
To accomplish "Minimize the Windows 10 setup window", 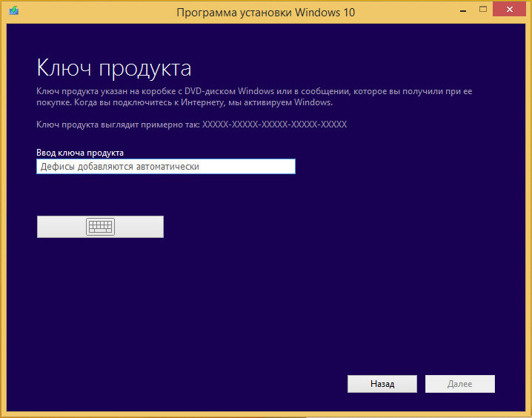I will (x=463, y=10).
